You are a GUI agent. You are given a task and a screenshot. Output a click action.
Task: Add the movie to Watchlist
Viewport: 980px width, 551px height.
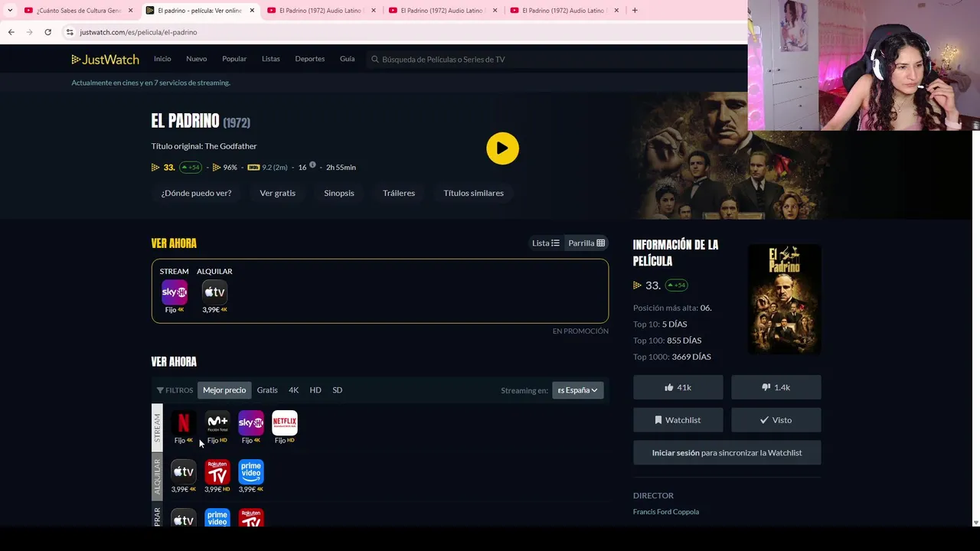[678, 420]
